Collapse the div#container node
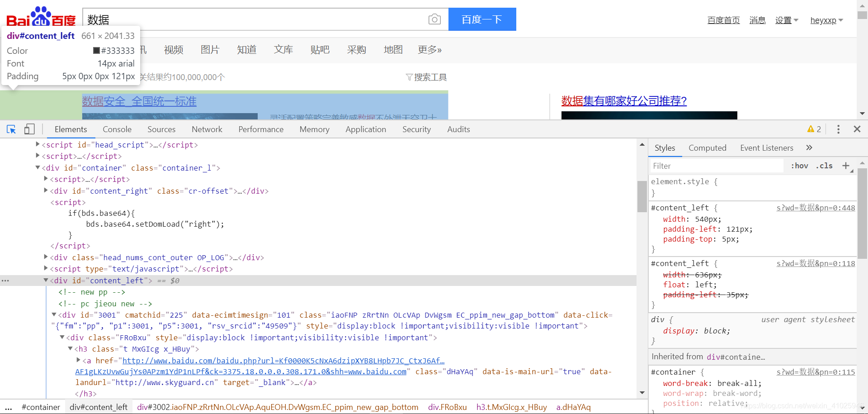 coord(38,167)
